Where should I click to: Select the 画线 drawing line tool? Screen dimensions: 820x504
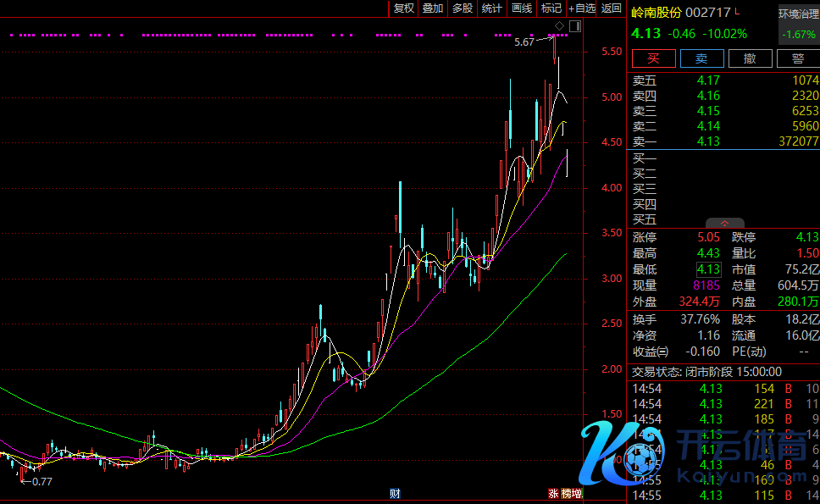[x=522, y=8]
